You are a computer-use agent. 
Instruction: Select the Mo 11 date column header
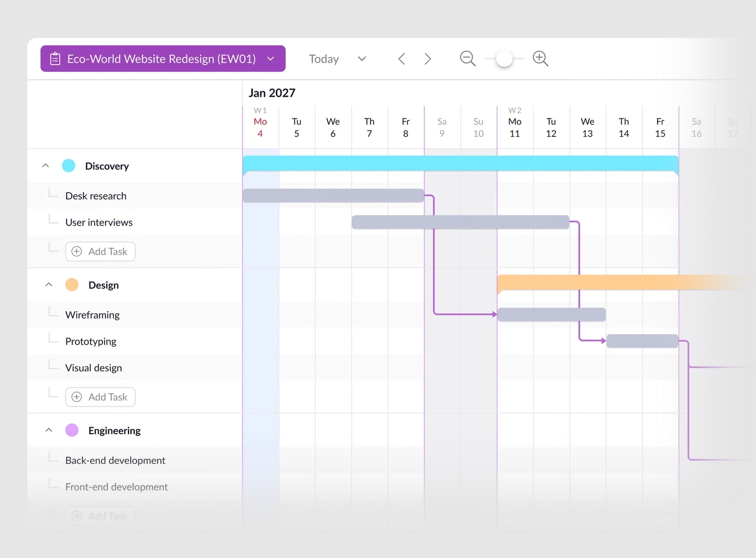515,127
